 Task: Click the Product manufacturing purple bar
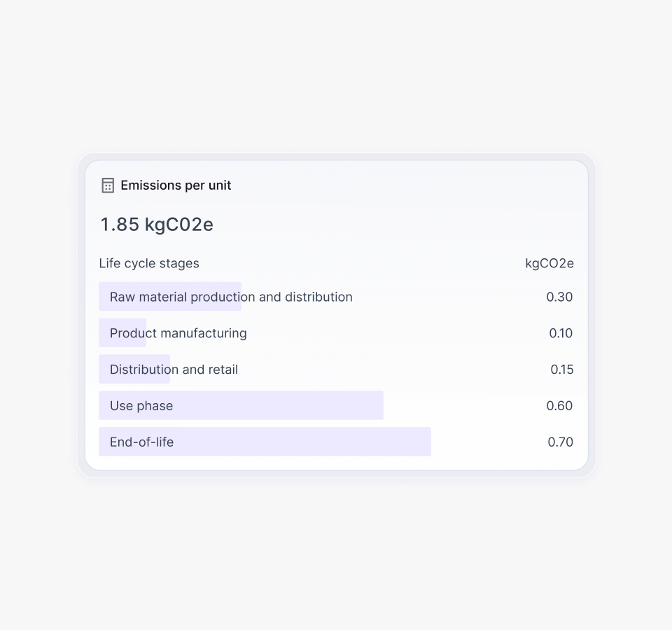(x=104, y=333)
